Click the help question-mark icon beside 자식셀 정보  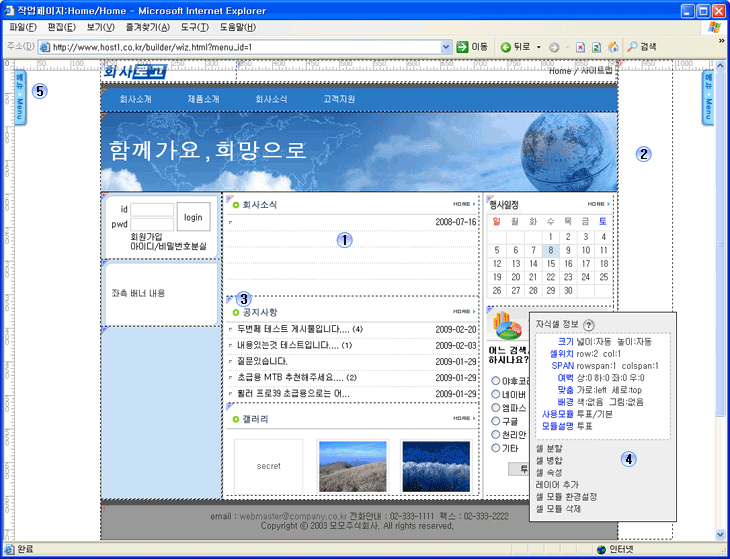pyautogui.click(x=589, y=325)
